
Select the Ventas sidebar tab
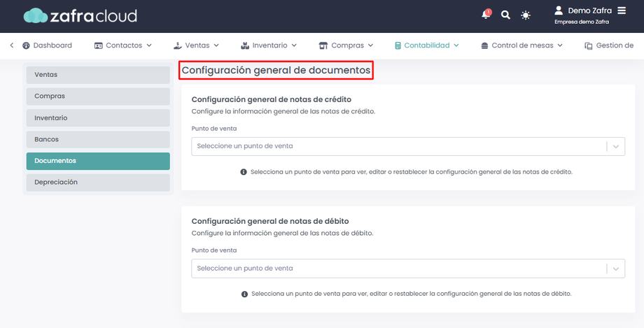click(98, 75)
